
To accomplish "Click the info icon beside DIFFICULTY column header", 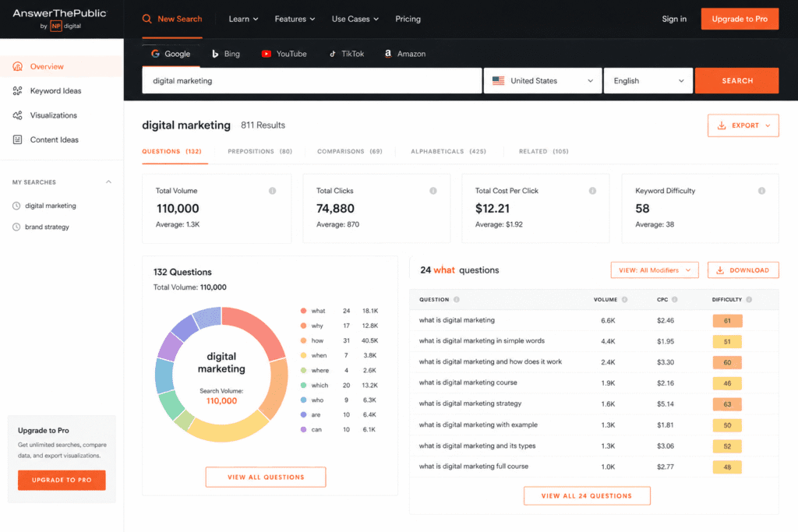I will (x=749, y=300).
